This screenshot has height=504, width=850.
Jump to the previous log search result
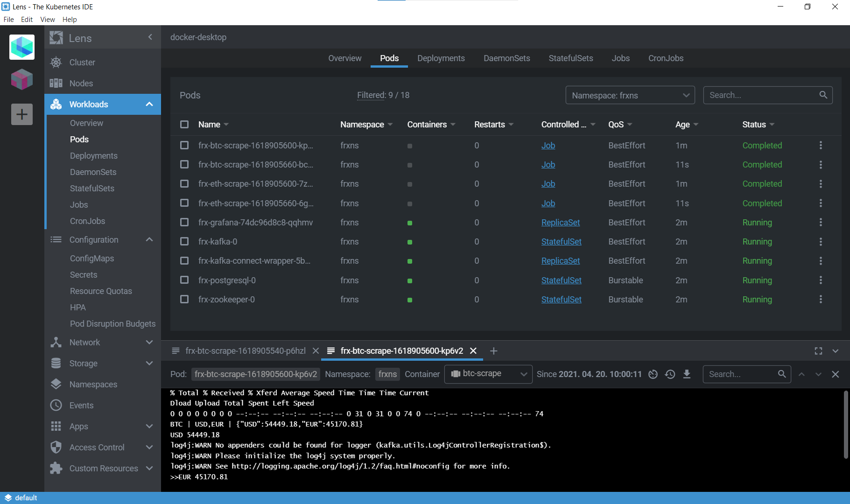point(801,374)
